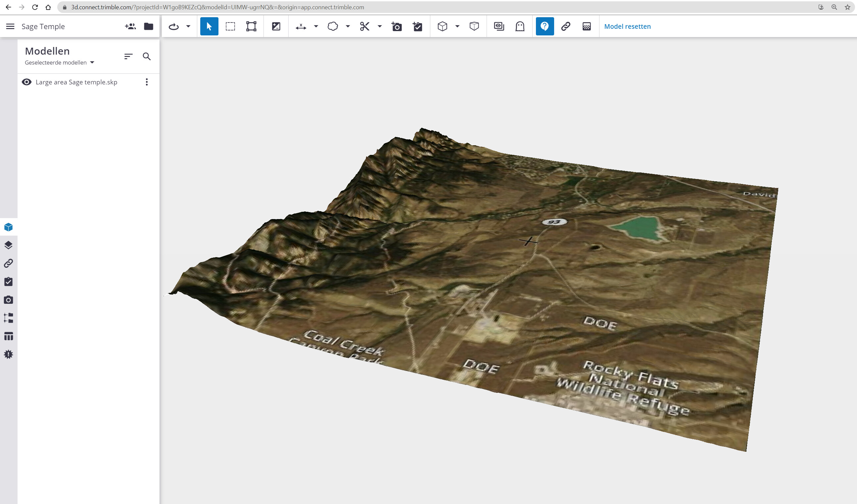Open the Views panel in the sidebar

pyautogui.click(x=9, y=299)
